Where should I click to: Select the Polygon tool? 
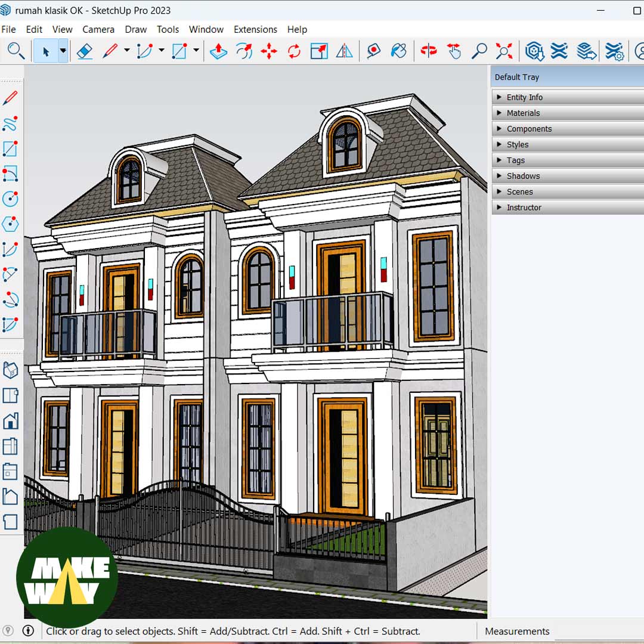tap(10, 224)
